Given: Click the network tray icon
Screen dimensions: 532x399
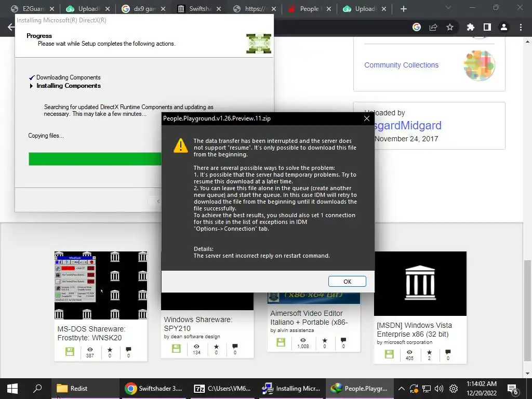Looking at the screenshot, I should (427, 389).
